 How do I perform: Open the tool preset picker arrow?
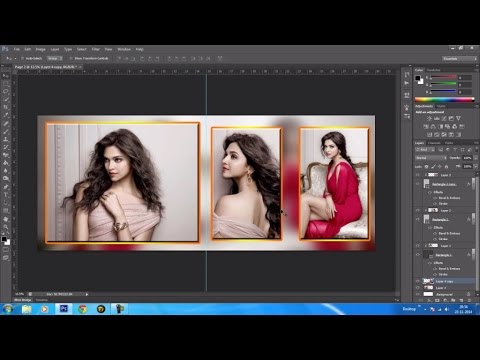pos(15,59)
